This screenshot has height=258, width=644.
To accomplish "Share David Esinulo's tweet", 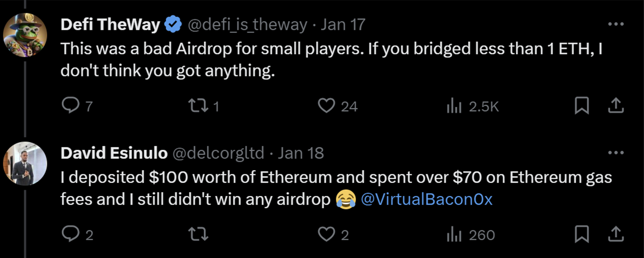I will pyautogui.click(x=616, y=234).
